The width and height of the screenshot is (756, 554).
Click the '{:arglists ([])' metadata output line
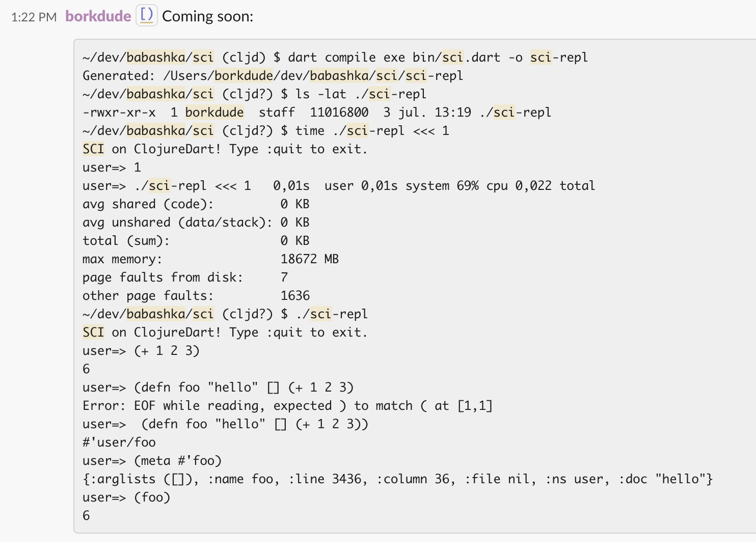pyautogui.click(x=398, y=479)
